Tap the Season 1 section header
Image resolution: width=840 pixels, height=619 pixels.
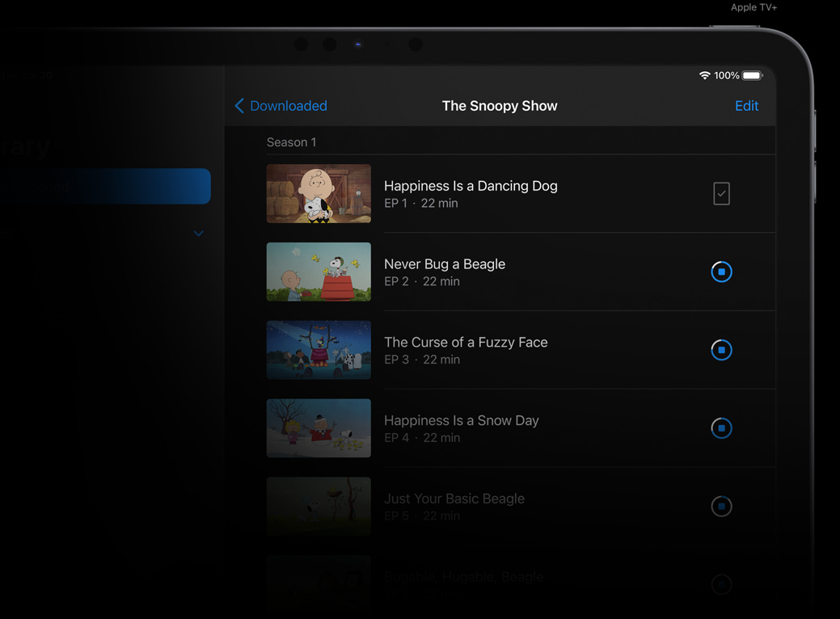pos(291,142)
